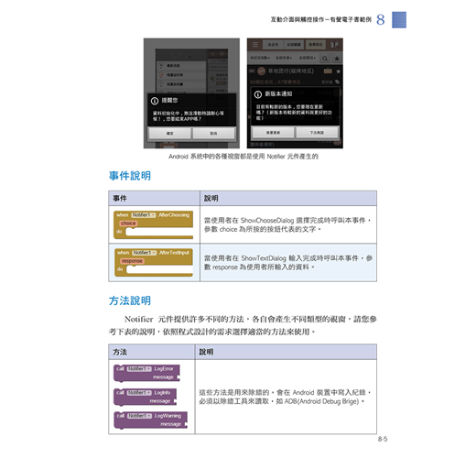
Task: Click the info icon beside 提醒您 title
Action: pos(155,101)
